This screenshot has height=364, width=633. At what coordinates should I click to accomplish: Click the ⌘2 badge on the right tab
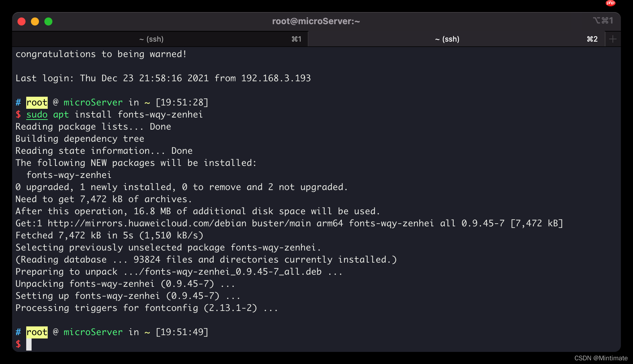(x=592, y=39)
